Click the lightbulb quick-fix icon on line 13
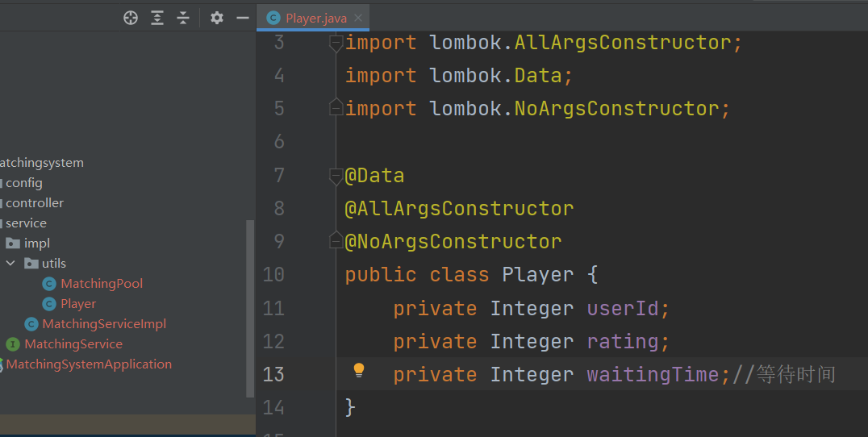 (x=359, y=370)
